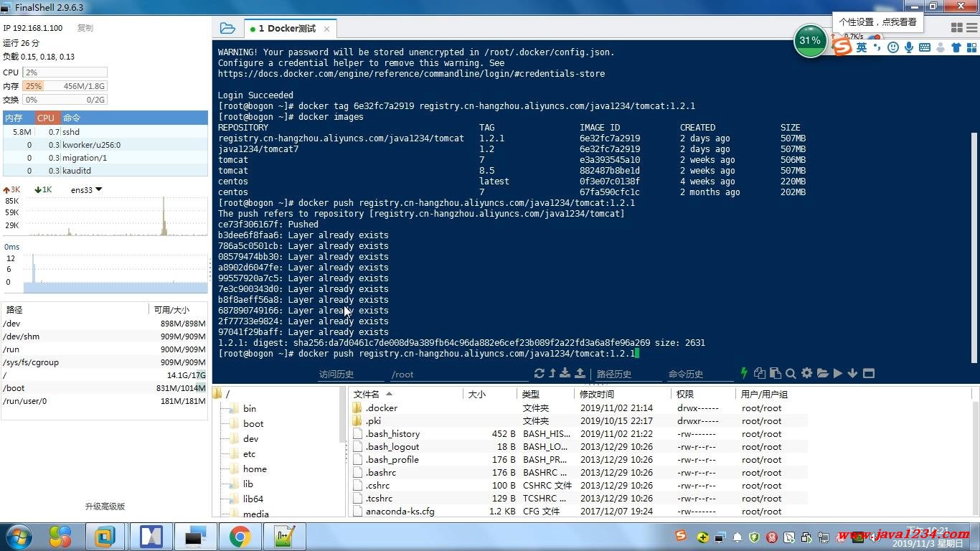
Task: Close the Docker测试 tab
Action: pos(326,29)
